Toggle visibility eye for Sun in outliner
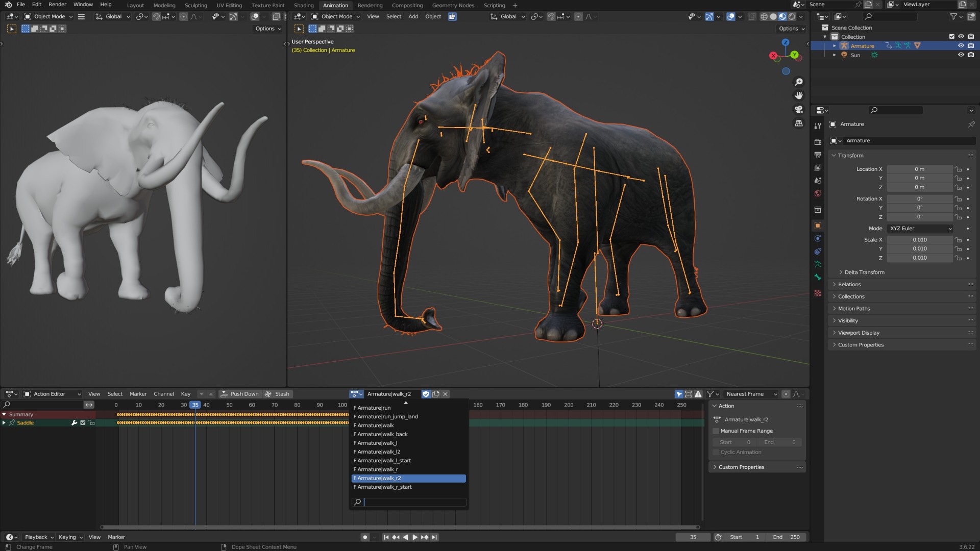 (961, 55)
